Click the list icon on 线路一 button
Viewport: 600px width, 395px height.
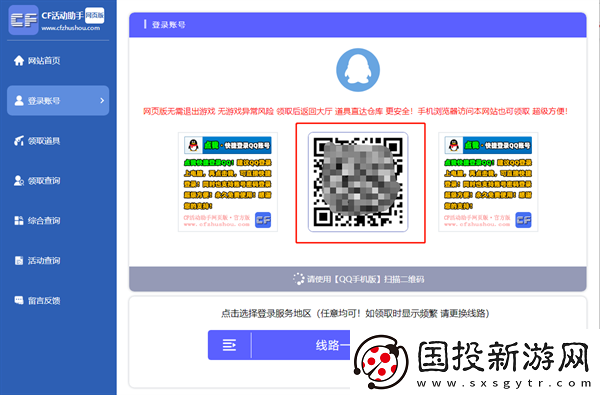tap(229, 345)
